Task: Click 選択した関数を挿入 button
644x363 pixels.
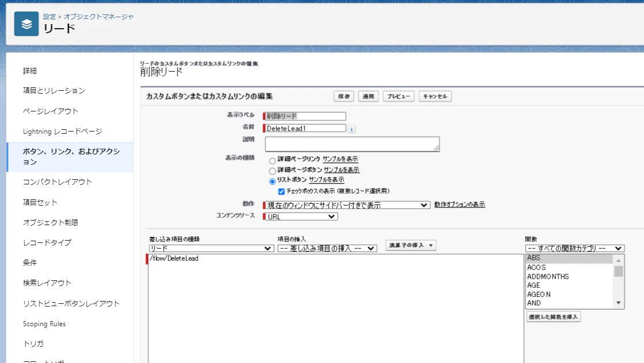Action: tap(553, 316)
